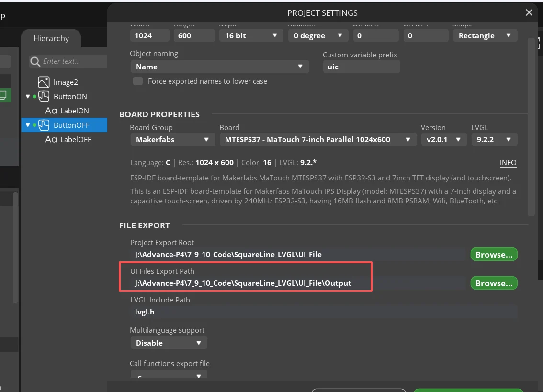Open the Object naming dropdown

pos(219,67)
